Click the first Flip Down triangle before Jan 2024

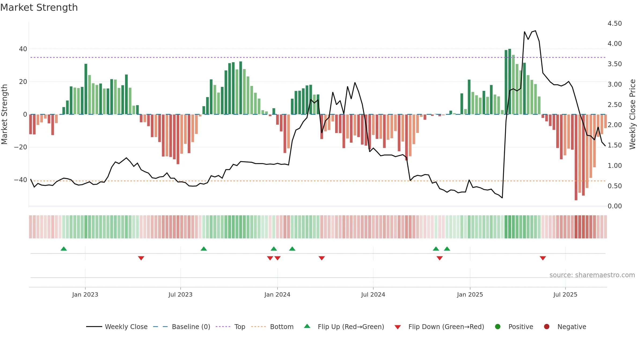point(270,258)
